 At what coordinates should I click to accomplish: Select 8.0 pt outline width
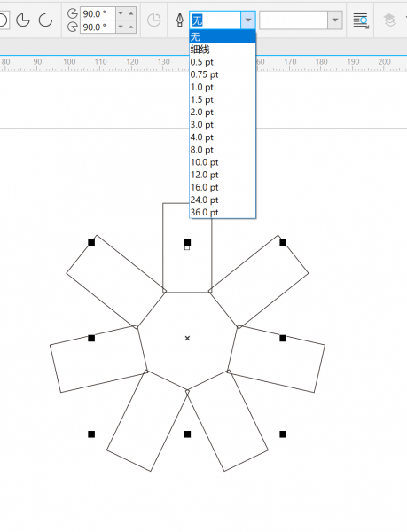coord(223,150)
